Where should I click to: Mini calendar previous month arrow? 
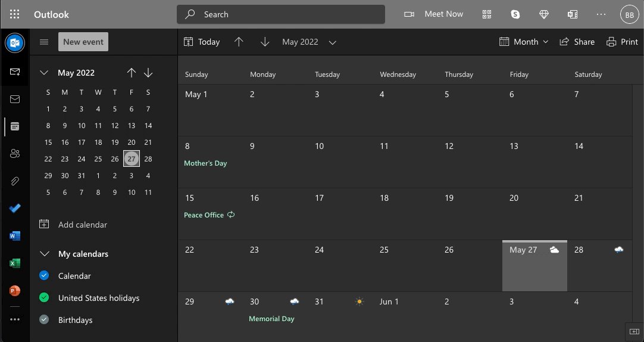pyautogui.click(x=132, y=73)
